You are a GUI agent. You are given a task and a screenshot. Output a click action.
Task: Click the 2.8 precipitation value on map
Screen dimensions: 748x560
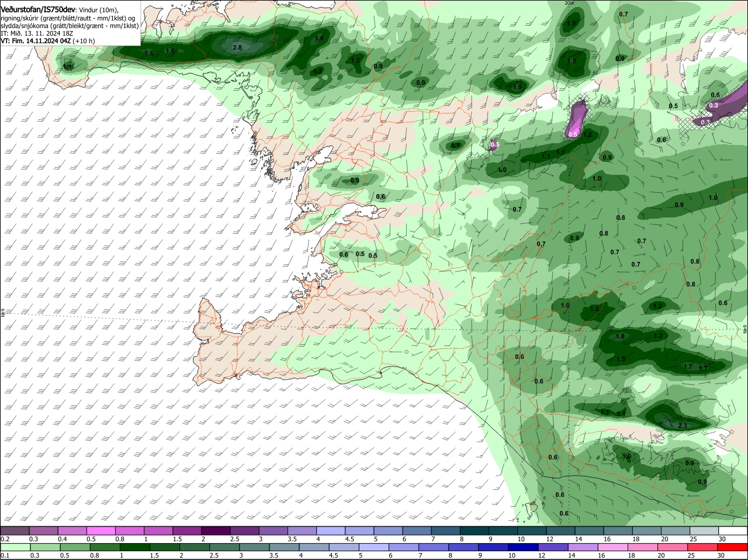tap(237, 47)
